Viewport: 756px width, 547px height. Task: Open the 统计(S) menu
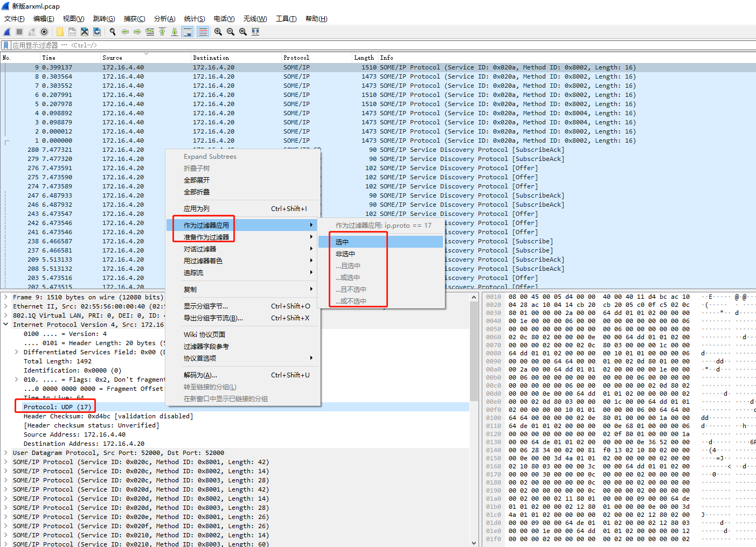(x=195, y=19)
